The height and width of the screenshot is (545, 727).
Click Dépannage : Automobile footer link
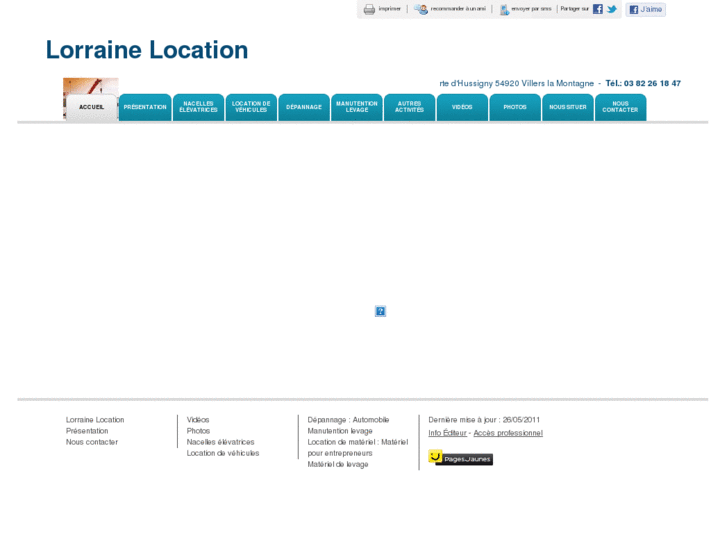click(x=348, y=420)
